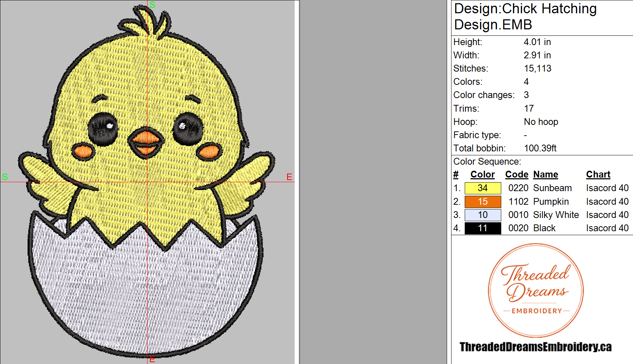Click the Stitches value 15,113
The height and width of the screenshot is (364, 633).
[x=537, y=68]
